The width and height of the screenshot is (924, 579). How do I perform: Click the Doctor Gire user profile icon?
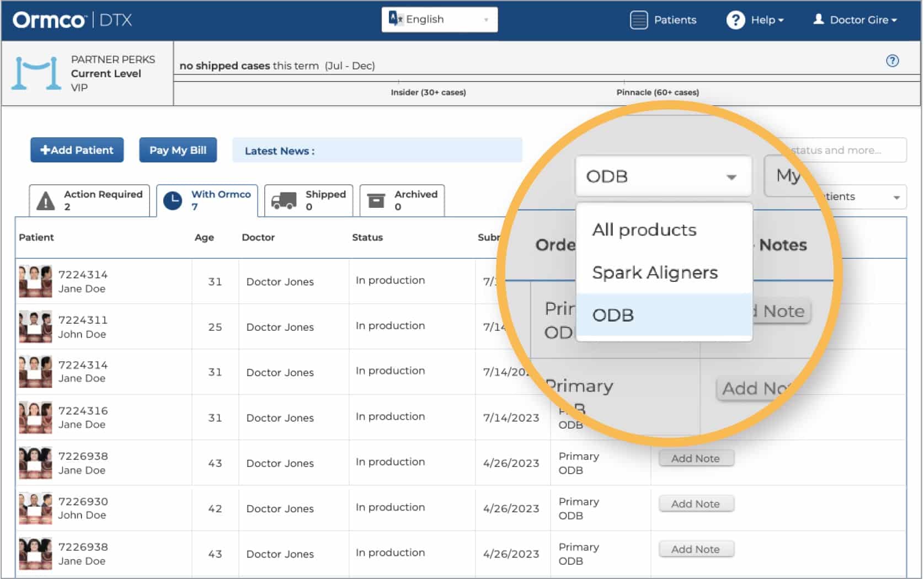tap(819, 19)
